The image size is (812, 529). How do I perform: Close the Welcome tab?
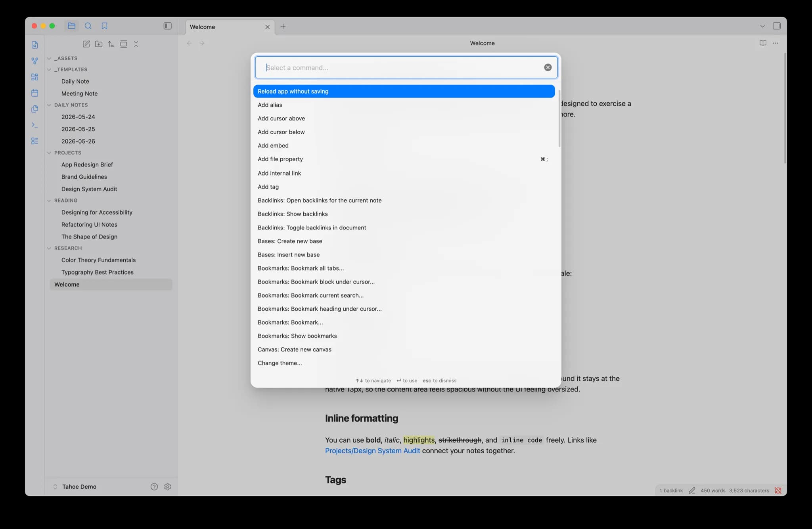(x=268, y=27)
